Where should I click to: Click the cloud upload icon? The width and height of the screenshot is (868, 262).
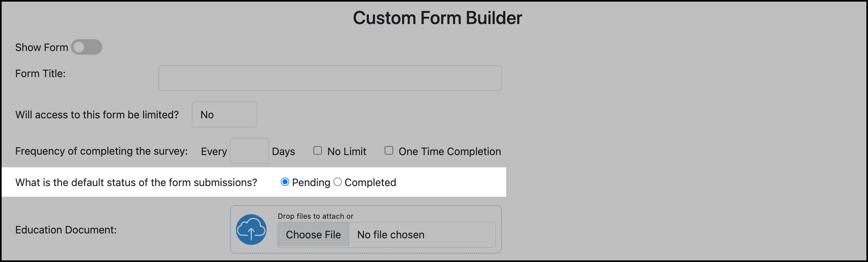coord(251,230)
